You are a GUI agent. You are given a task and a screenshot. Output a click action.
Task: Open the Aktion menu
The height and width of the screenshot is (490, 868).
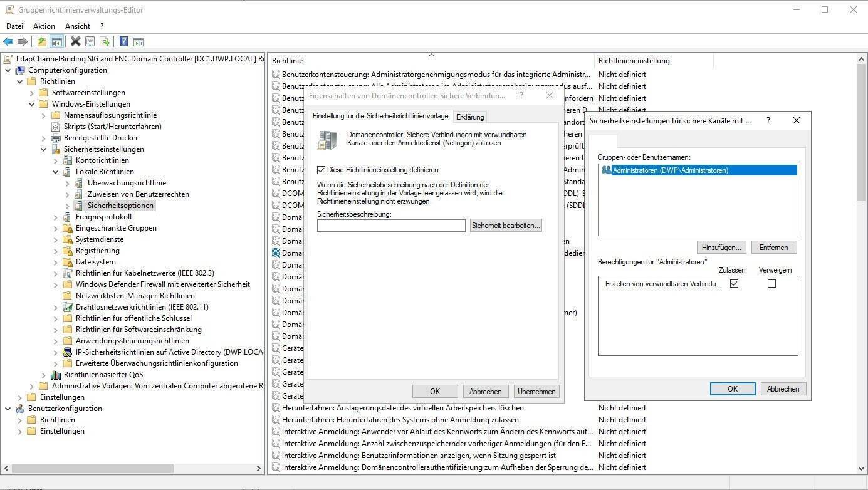[x=44, y=26]
